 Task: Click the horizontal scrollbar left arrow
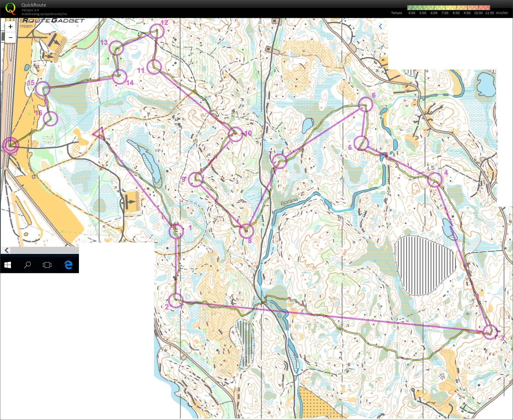pyautogui.click(x=7, y=250)
